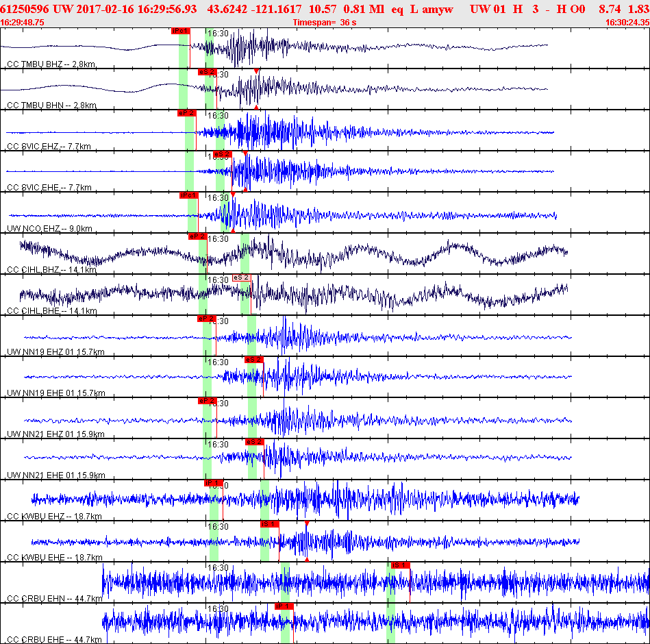Click the channel label CC SVIC EHZ -- 7.7km
Viewport: 650px width, 644px height.
pyautogui.click(x=49, y=147)
